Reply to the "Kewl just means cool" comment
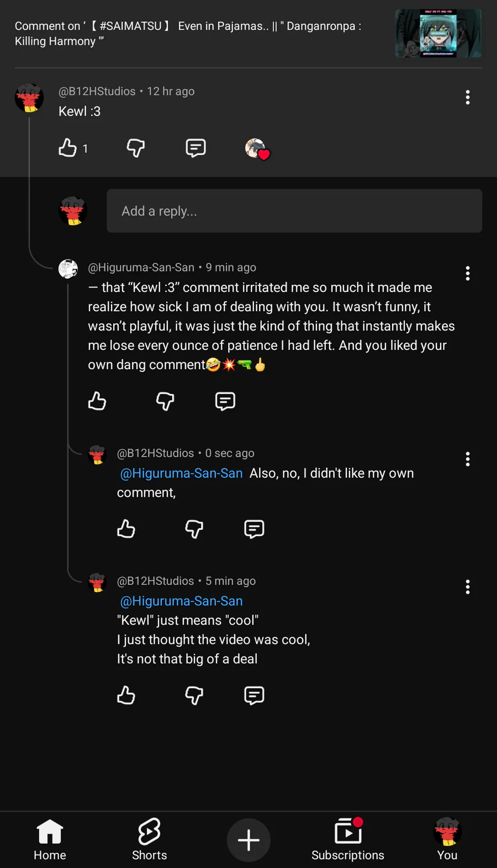The height and width of the screenshot is (868, 497). (254, 695)
